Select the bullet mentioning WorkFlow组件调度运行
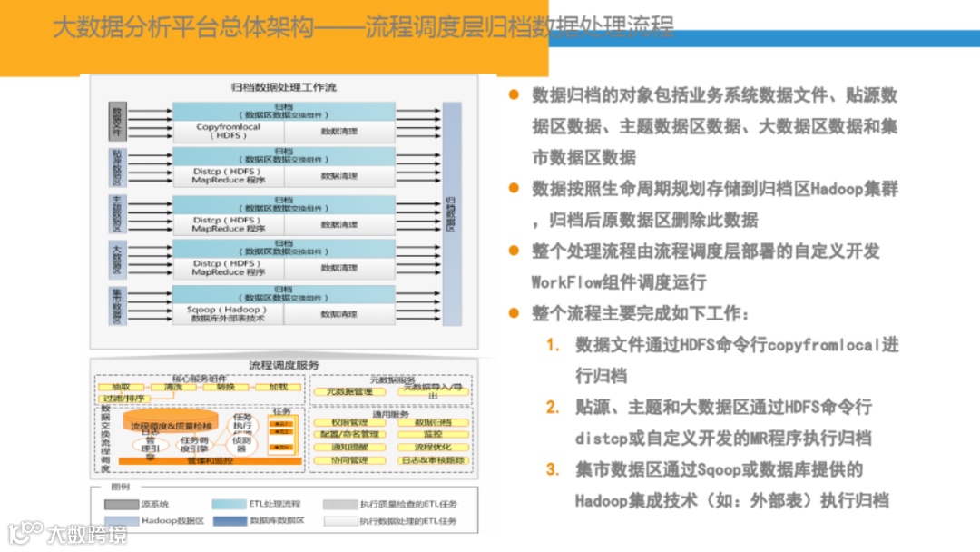This screenshot has width=980, height=552. pos(706,267)
